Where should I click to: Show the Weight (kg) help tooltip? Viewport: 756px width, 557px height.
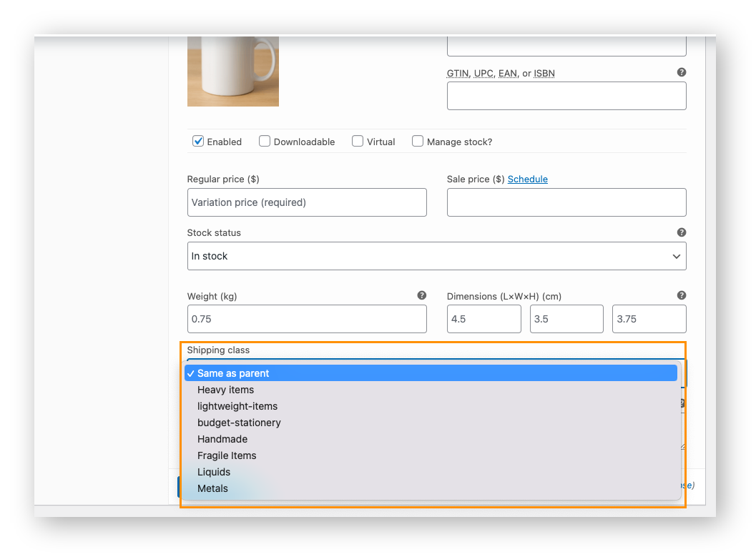(422, 295)
